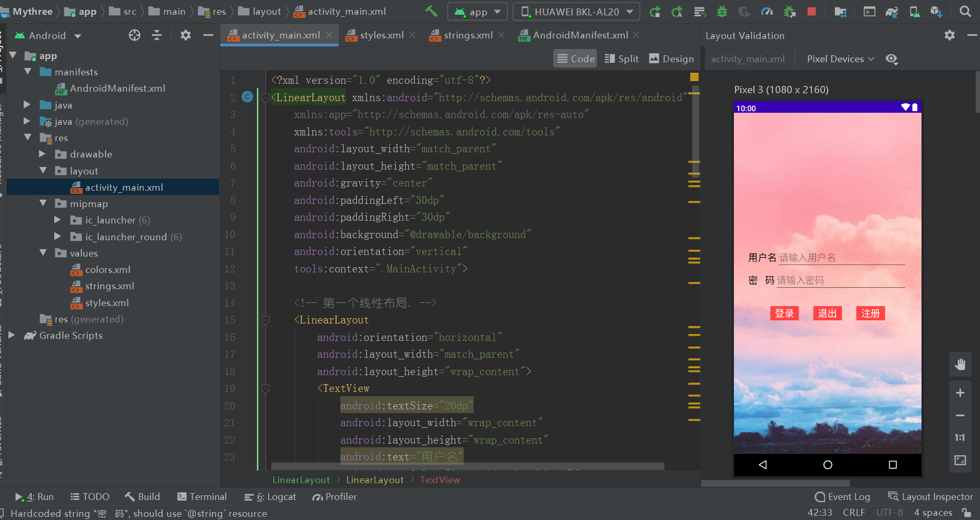Select colors.xml in the project tree
Image resolution: width=980 pixels, height=520 pixels.
point(107,270)
